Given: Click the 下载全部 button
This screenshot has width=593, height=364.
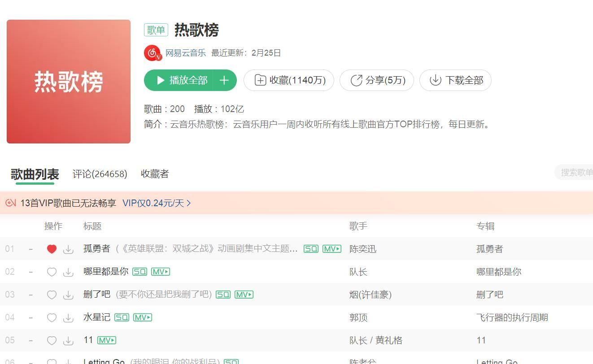Looking at the screenshot, I should pos(455,80).
